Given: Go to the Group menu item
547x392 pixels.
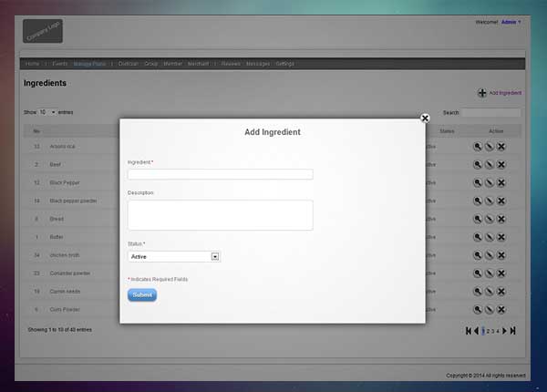Looking at the screenshot, I should (151, 64).
